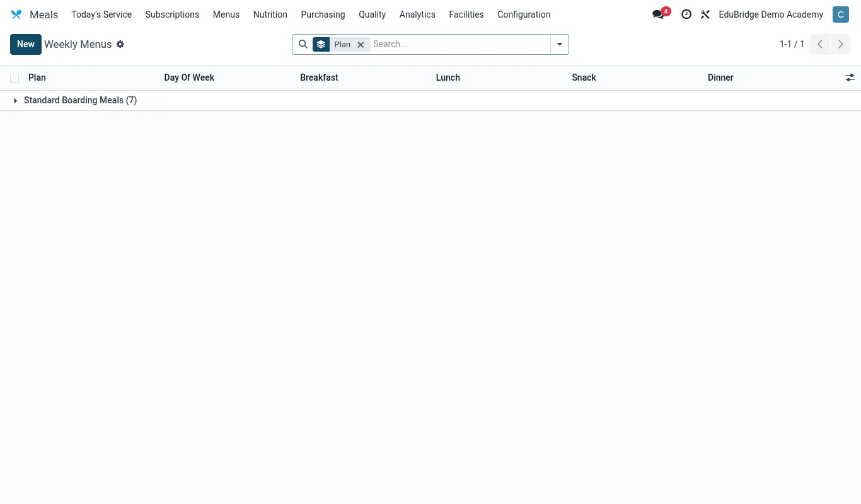Click into the Search input field
The width and height of the screenshot is (861, 504).
tap(460, 44)
